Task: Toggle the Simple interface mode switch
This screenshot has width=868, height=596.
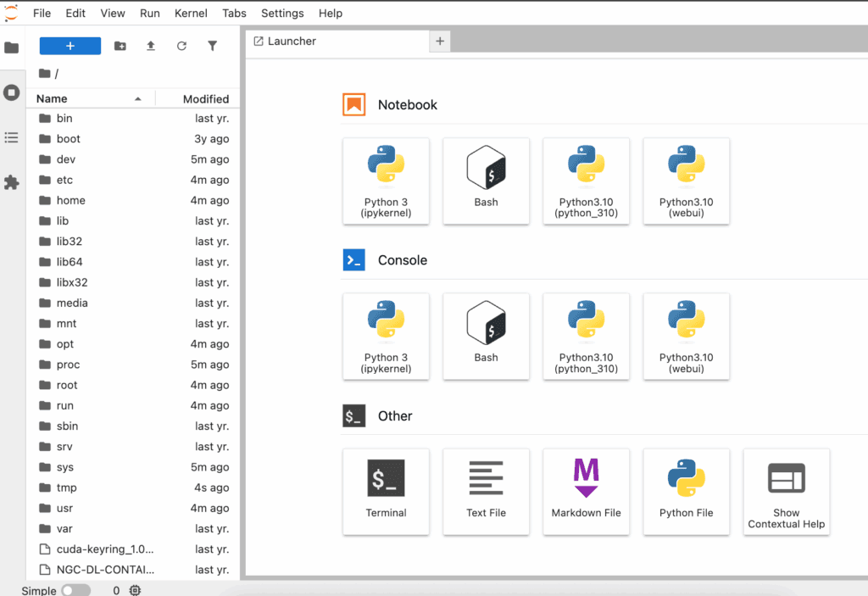Action: [75, 590]
